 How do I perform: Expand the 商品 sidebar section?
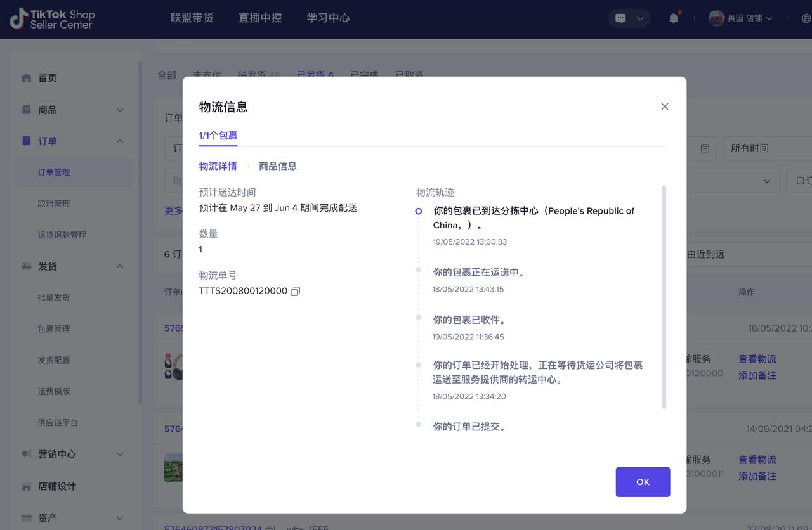click(x=119, y=110)
